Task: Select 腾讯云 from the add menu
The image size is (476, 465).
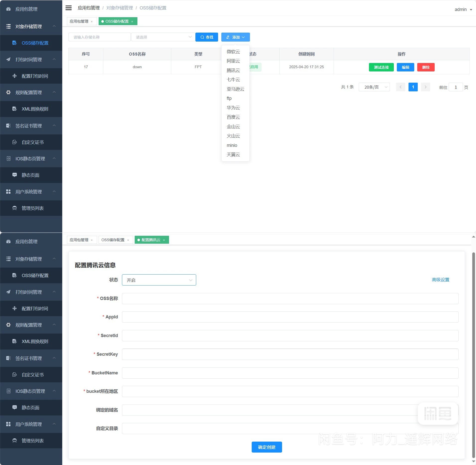Action: coord(233,70)
